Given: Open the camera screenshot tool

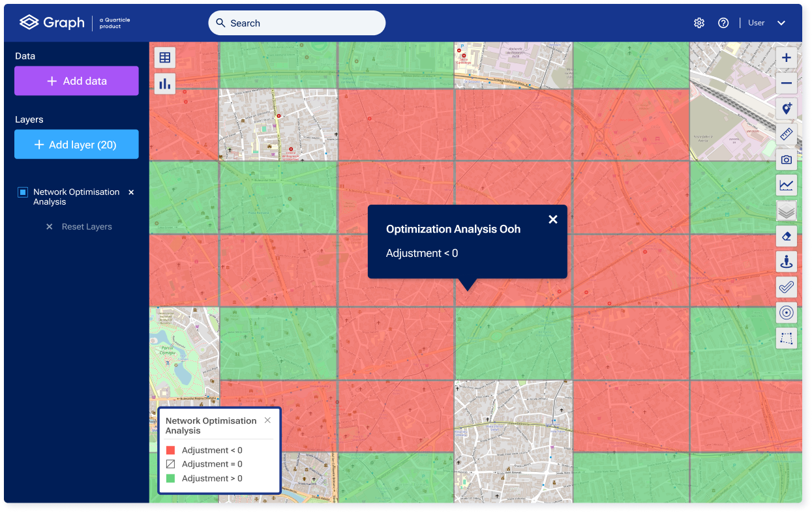Looking at the screenshot, I should [786, 160].
